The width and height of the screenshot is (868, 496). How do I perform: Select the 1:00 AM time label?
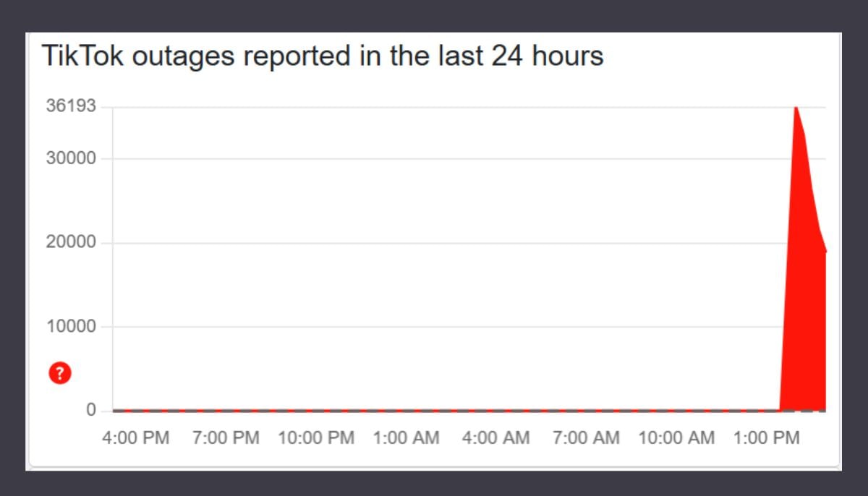[x=406, y=438]
